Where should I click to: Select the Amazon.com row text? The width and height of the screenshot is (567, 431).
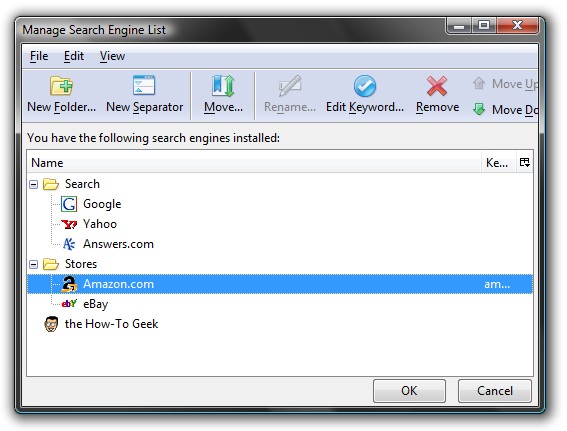point(118,284)
